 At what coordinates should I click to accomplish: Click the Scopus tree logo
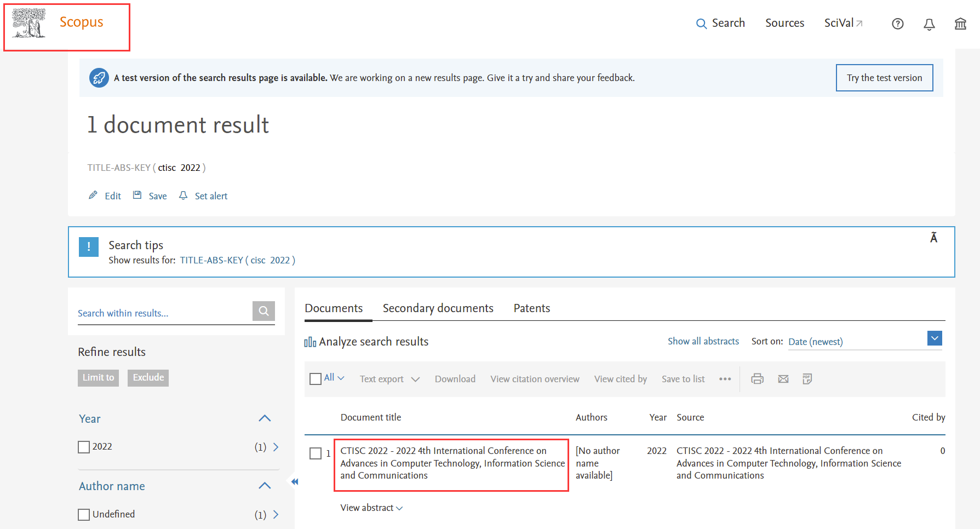(28, 24)
